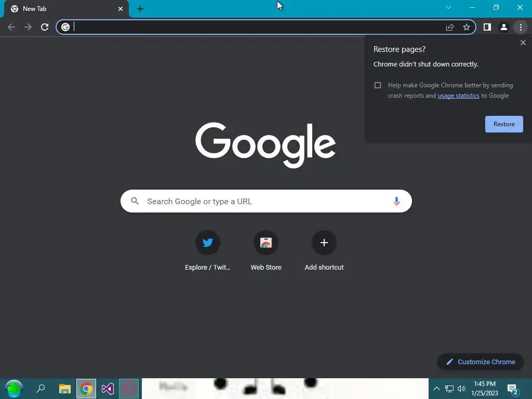Viewport: 532px width, 399px height.
Task: Click the magnifier icon in search box
Action: (135, 201)
